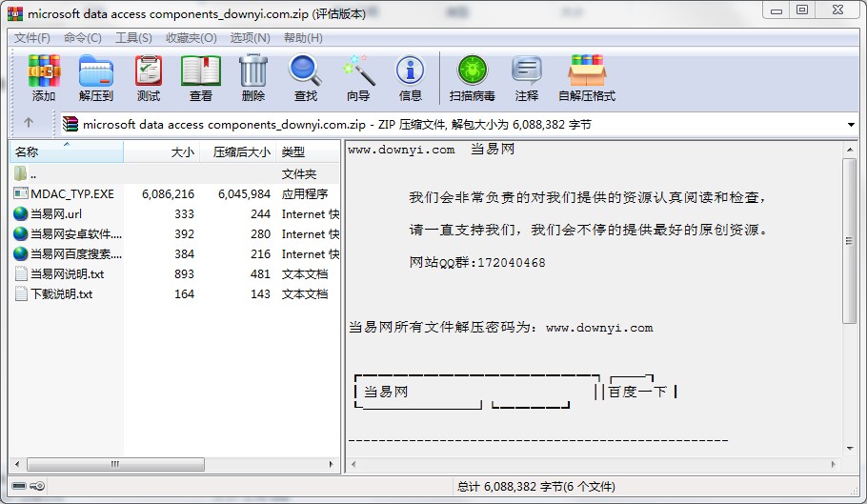
Task: Sort by Packed Size (压缩后大小) header
Action: 238,151
